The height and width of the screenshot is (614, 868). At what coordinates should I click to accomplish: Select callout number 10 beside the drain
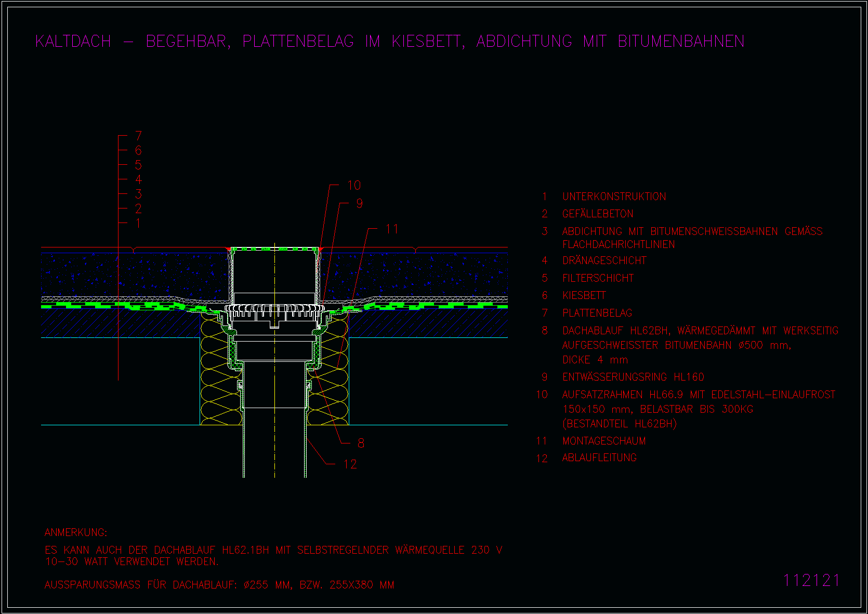pyautogui.click(x=354, y=186)
